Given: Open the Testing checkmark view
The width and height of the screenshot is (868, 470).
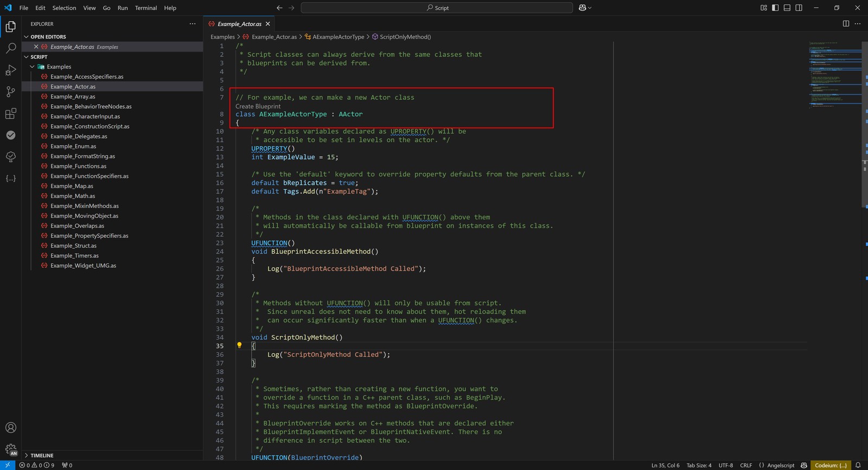Looking at the screenshot, I should (10, 135).
